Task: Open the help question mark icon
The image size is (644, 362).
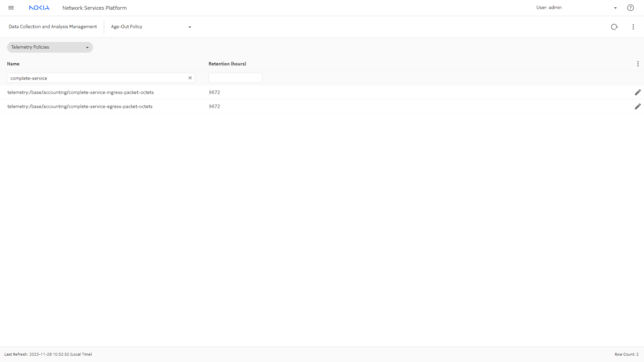Action: [630, 8]
